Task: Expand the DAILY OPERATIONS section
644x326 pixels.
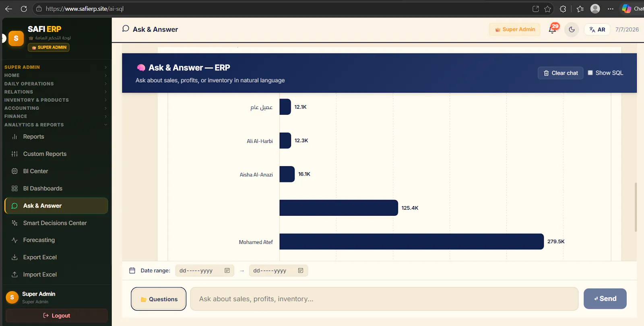Action: point(56,84)
